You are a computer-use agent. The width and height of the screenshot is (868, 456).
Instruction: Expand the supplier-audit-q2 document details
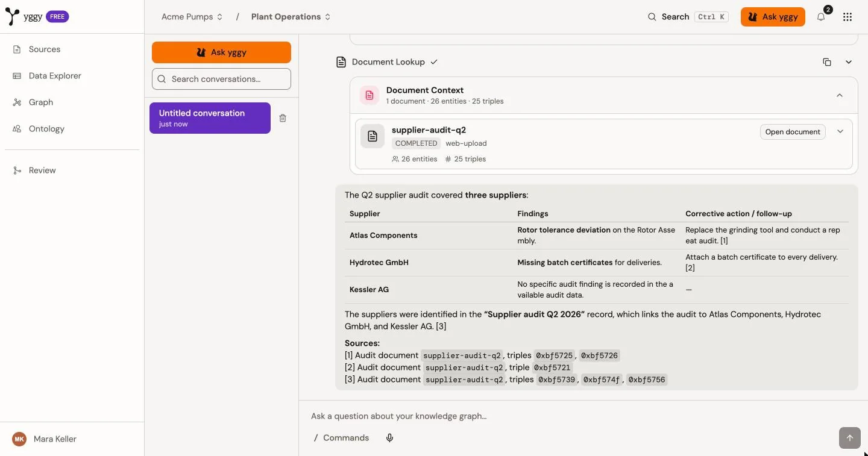coord(840,131)
